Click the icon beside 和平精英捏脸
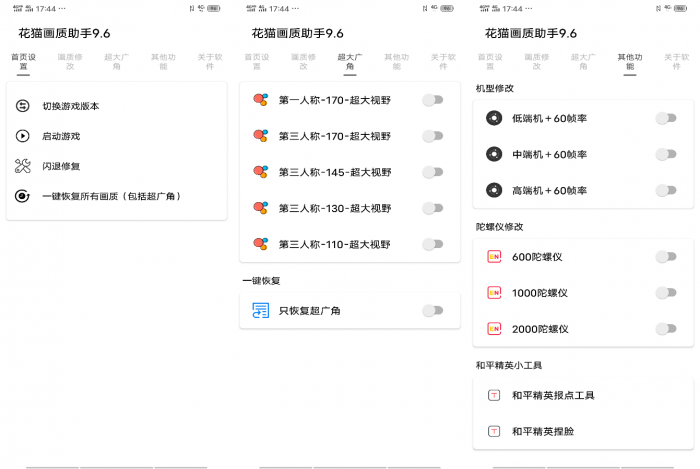This screenshot has height=469, width=700. [x=493, y=431]
